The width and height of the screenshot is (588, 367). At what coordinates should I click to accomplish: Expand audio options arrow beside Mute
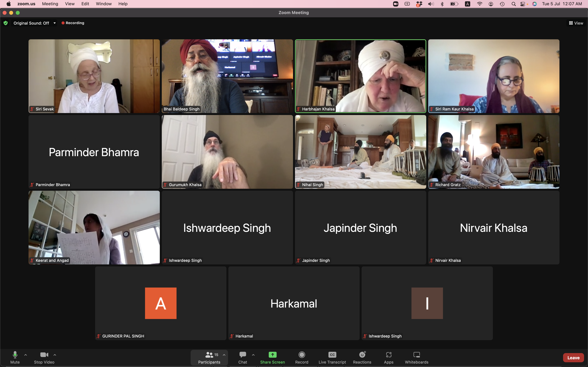pos(26,355)
